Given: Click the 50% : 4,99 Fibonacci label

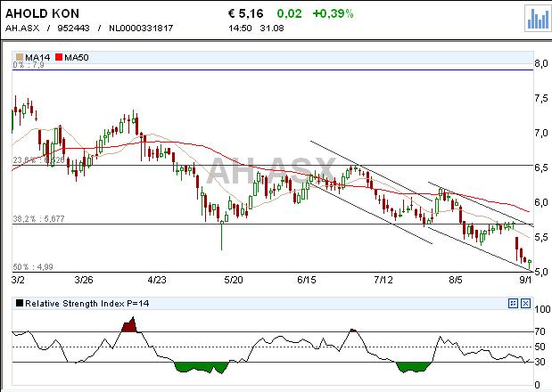Looking at the screenshot, I should coord(33,267).
